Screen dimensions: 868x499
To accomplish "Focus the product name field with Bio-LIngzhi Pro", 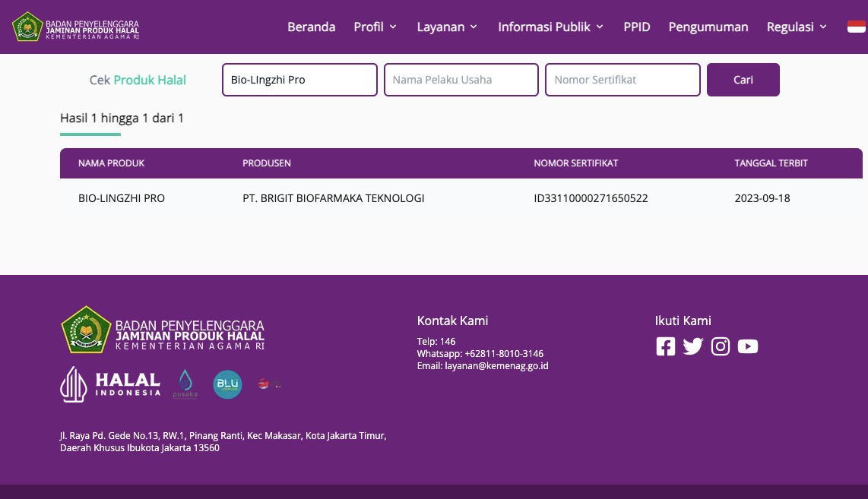I will 299,80.
